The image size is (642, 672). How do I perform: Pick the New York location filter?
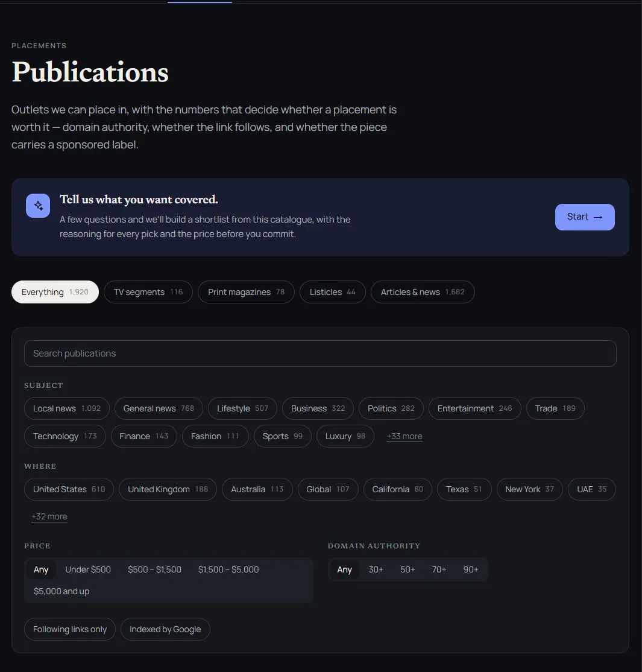point(529,489)
